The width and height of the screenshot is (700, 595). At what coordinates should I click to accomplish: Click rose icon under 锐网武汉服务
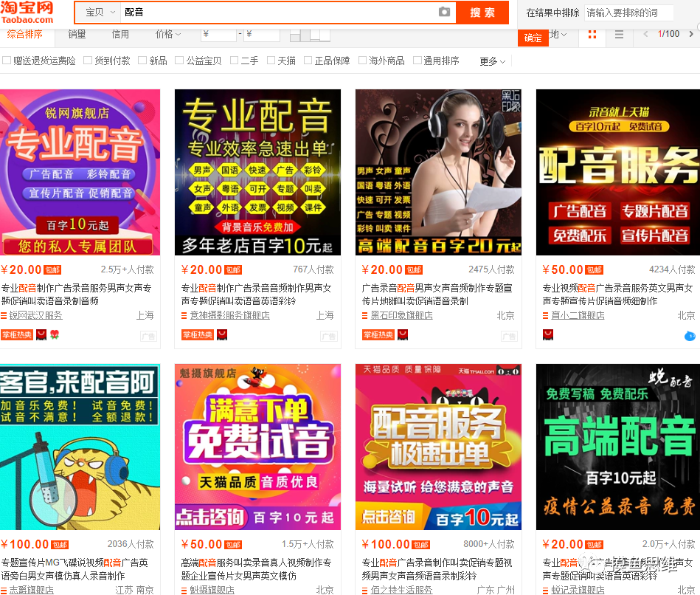click(55, 335)
